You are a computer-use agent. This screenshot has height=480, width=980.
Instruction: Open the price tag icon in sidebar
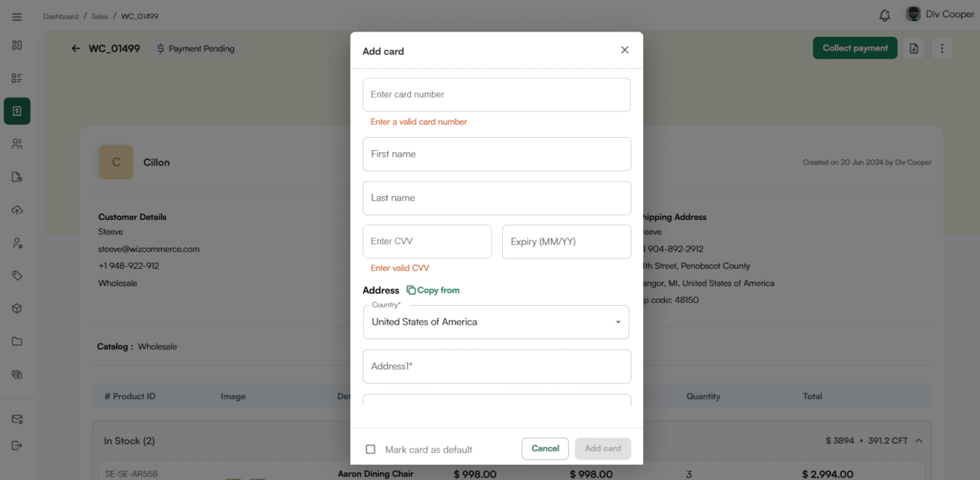pos(17,276)
